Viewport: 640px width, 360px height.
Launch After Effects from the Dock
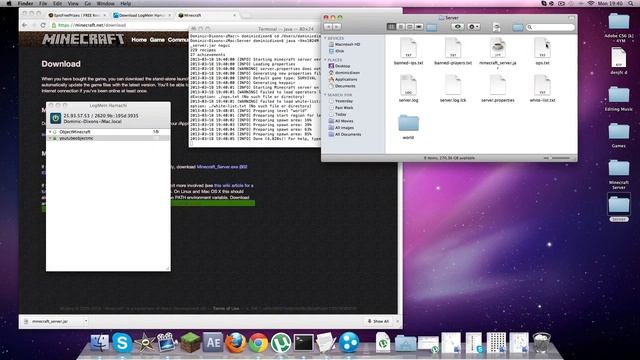coord(213,342)
